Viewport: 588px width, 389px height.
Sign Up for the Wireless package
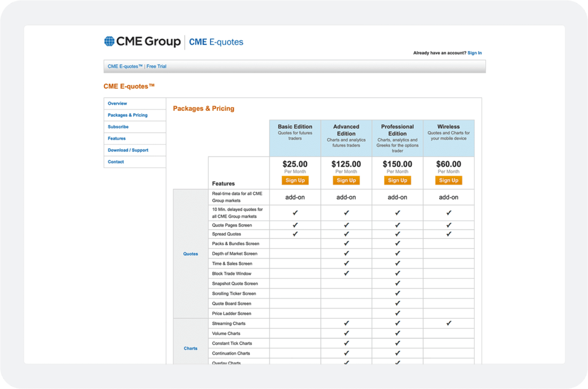tap(448, 180)
